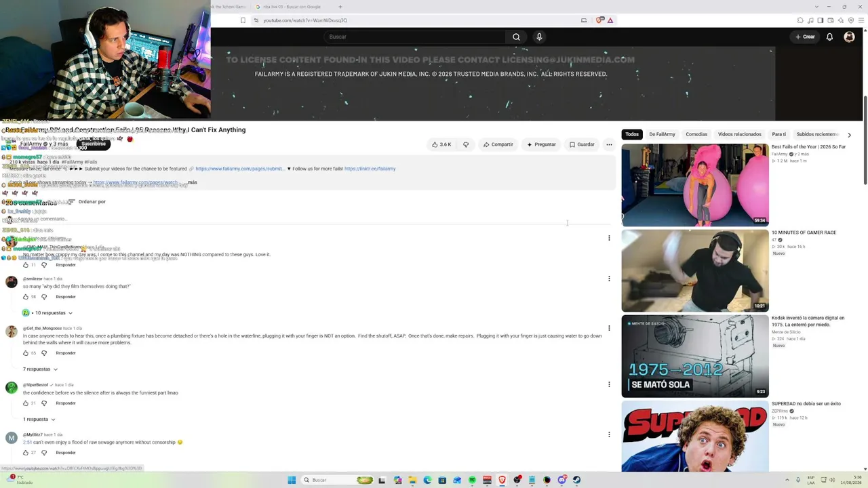Click the Compartir share button
The height and width of the screenshot is (488, 868).
coord(498,144)
